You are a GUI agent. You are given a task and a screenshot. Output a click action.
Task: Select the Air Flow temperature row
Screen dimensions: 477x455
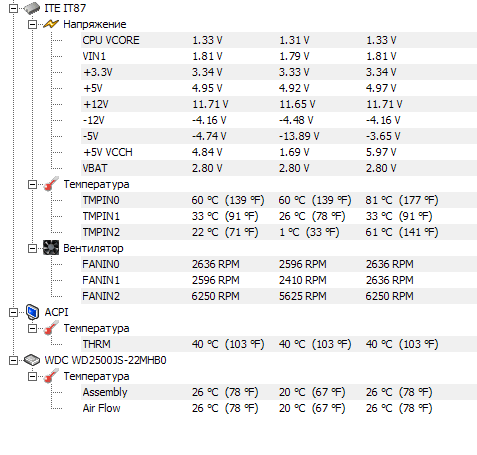click(x=279, y=408)
